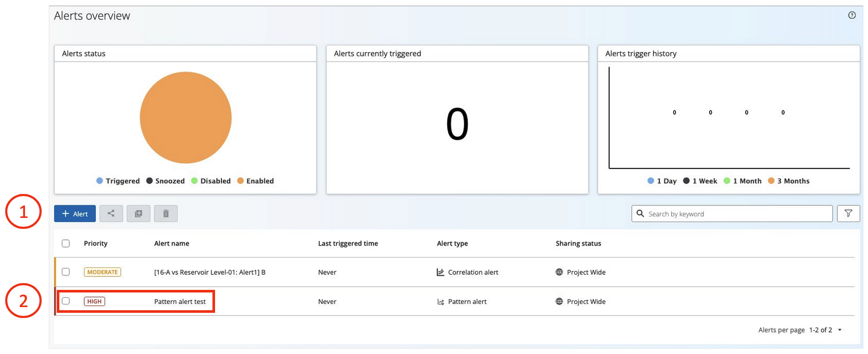Click the duplicate alert toolbar icon
868x354 pixels.
139,214
